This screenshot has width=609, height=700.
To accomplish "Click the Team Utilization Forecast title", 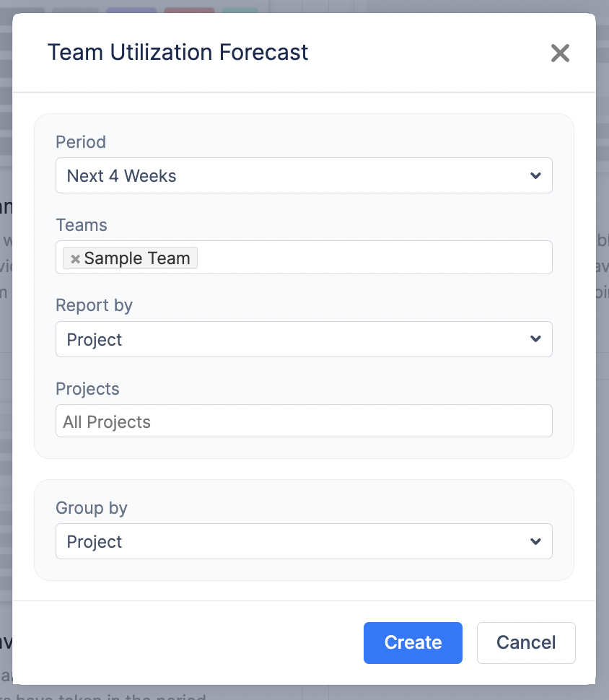I will [178, 52].
